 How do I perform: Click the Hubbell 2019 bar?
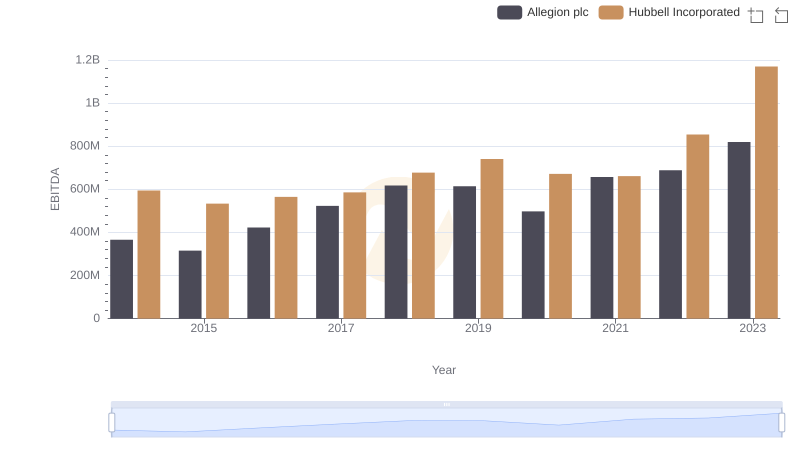point(492,239)
